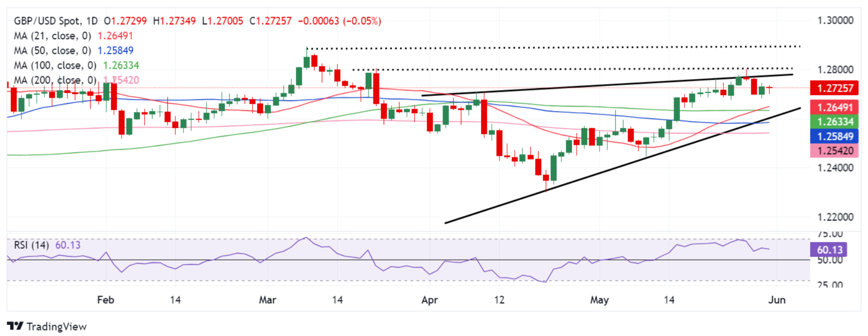Click the MA (100, close, 0) legend

click(x=55, y=66)
